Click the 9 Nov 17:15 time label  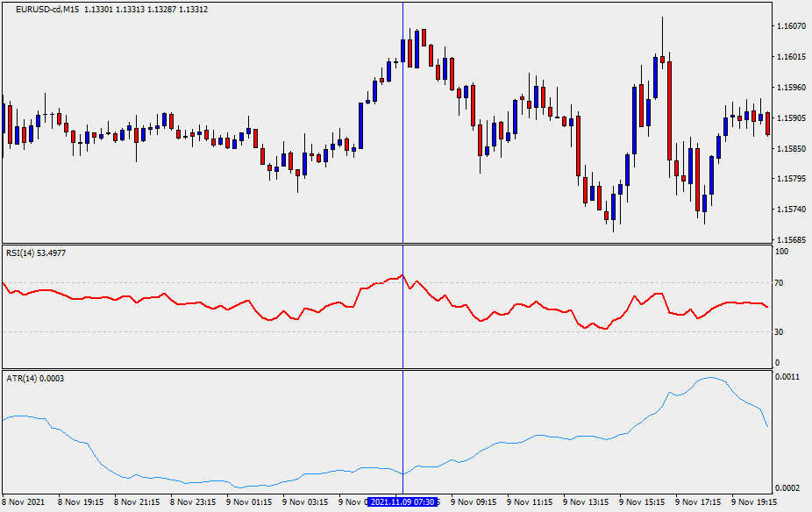(x=698, y=502)
